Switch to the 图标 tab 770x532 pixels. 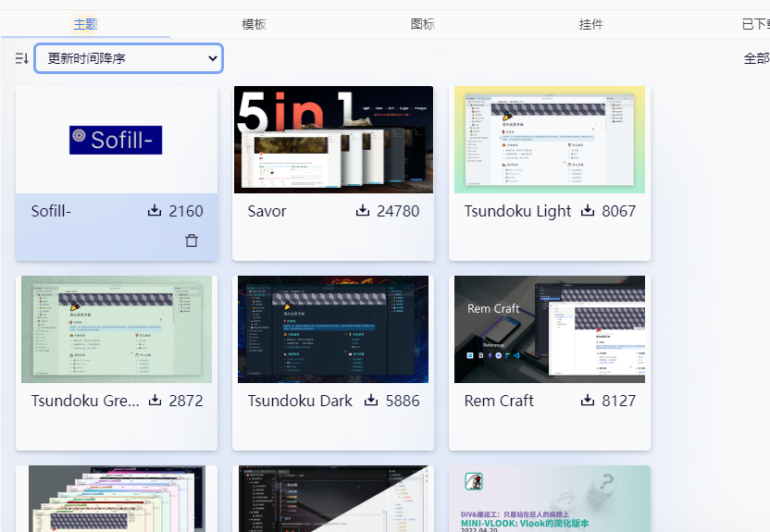pos(422,24)
